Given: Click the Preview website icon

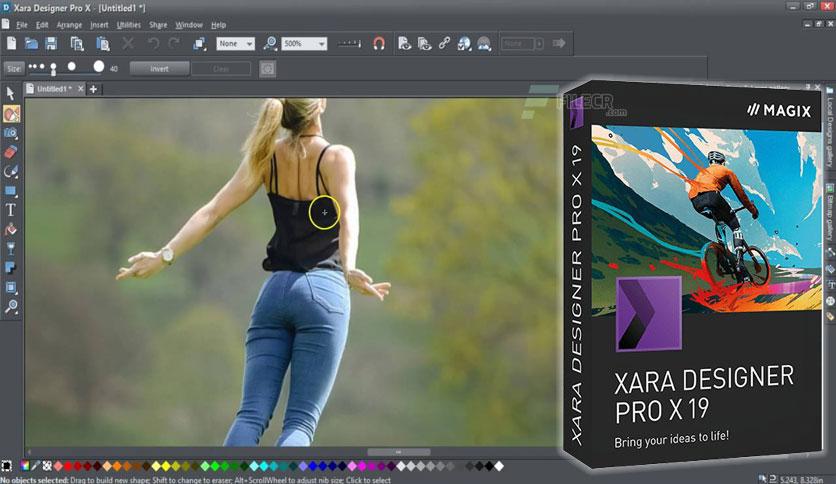Looking at the screenshot, I should pos(424,43).
